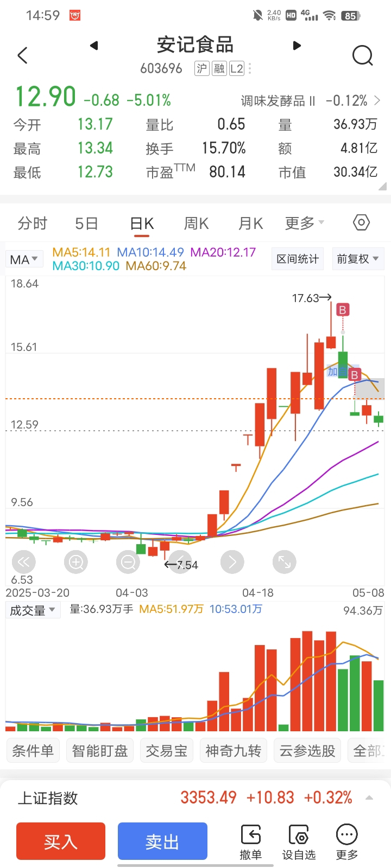Switch to the 月K tab
Image resolution: width=391 pixels, height=868 pixels.
click(x=250, y=223)
